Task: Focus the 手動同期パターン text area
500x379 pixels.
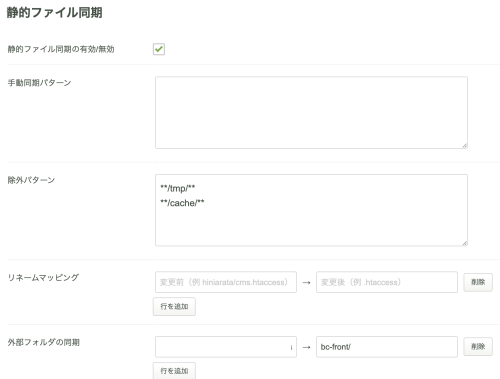Action: point(311,113)
